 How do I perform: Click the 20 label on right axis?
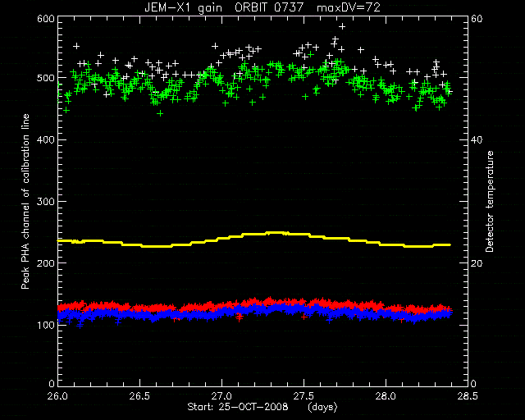pos(477,263)
